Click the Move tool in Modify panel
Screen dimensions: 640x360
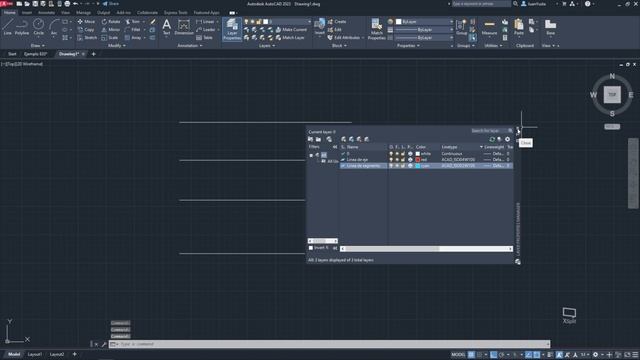86,22
